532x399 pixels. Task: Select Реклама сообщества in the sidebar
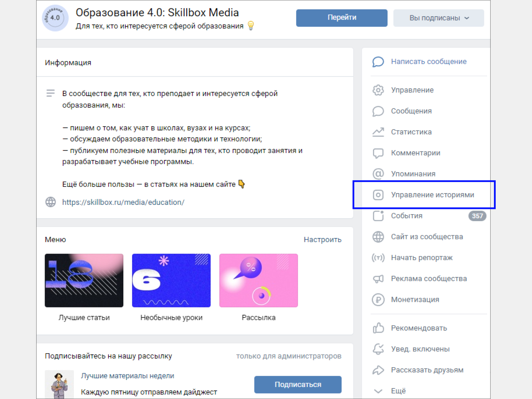pos(428,279)
